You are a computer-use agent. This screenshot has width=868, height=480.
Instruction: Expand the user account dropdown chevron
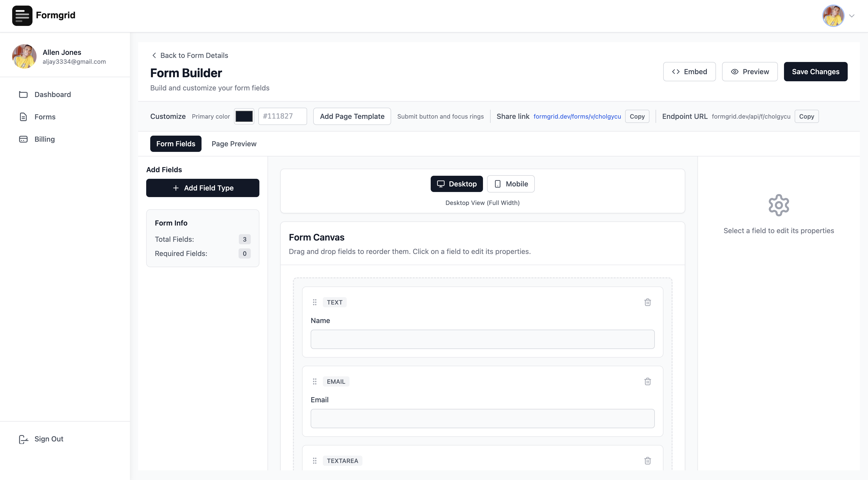(852, 16)
